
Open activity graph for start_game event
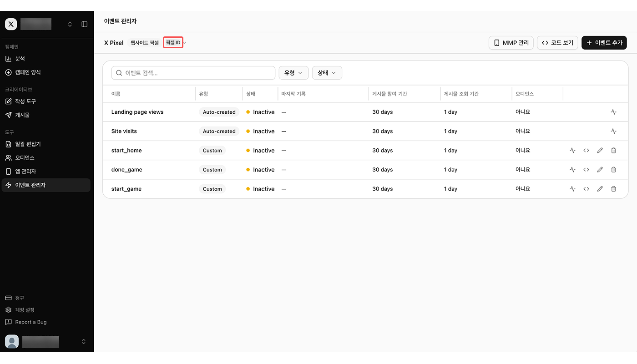tap(572, 188)
